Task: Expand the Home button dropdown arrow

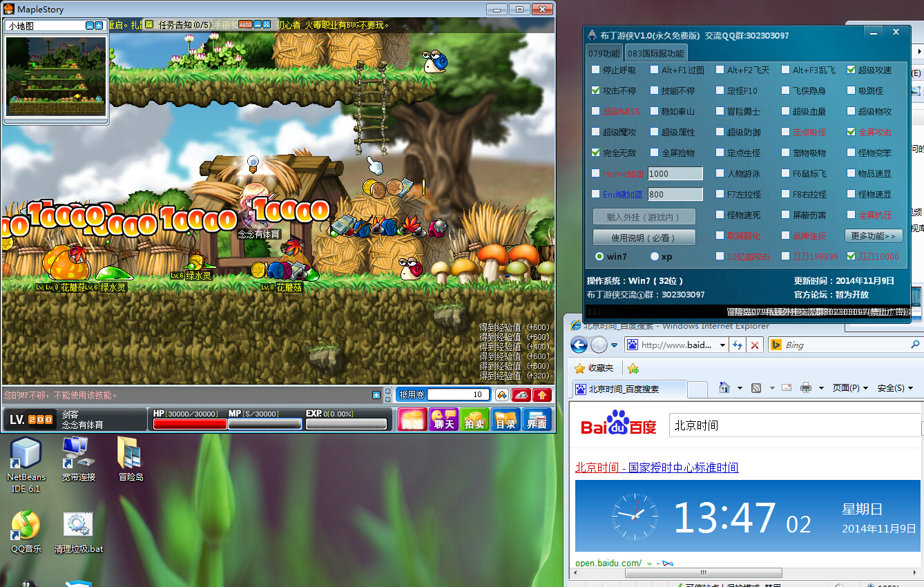Action: (740, 388)
